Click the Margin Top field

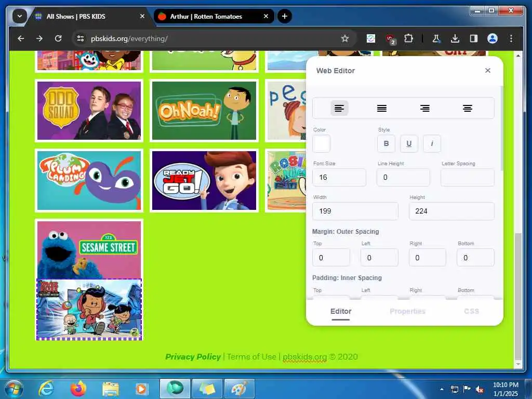coord(331,258)
